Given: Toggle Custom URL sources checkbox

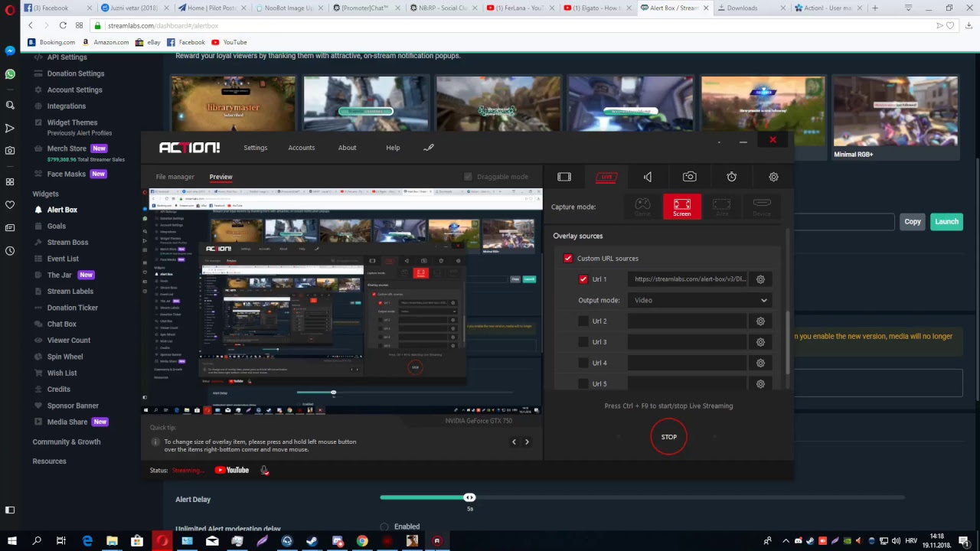Looking at the screenshot, I should click(x=568, y=259).
